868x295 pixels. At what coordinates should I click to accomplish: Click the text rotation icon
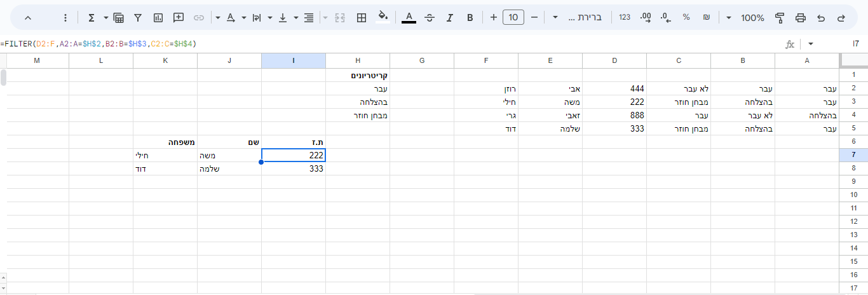(230, 18)
